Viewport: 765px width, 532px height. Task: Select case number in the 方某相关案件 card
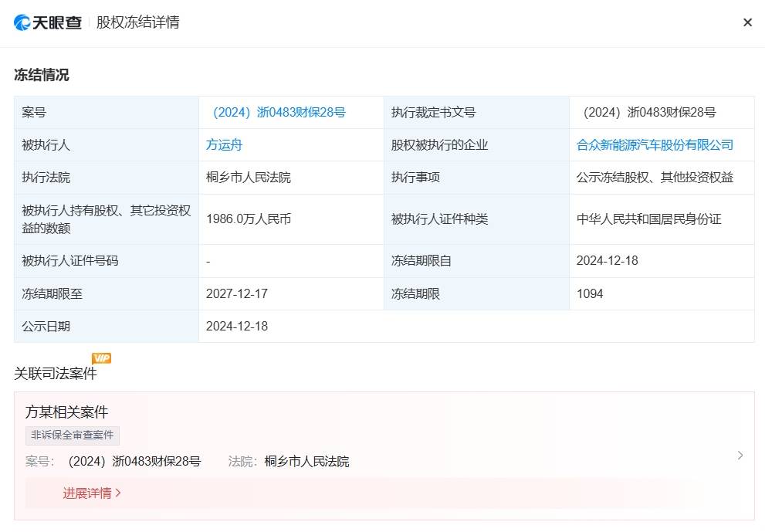coord(134,461)
